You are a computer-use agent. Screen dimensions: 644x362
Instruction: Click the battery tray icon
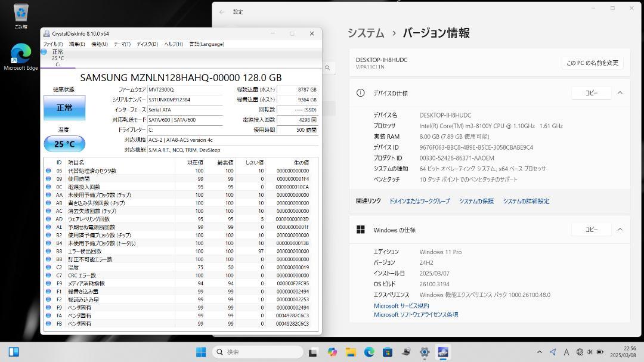(x=600, y=352)
